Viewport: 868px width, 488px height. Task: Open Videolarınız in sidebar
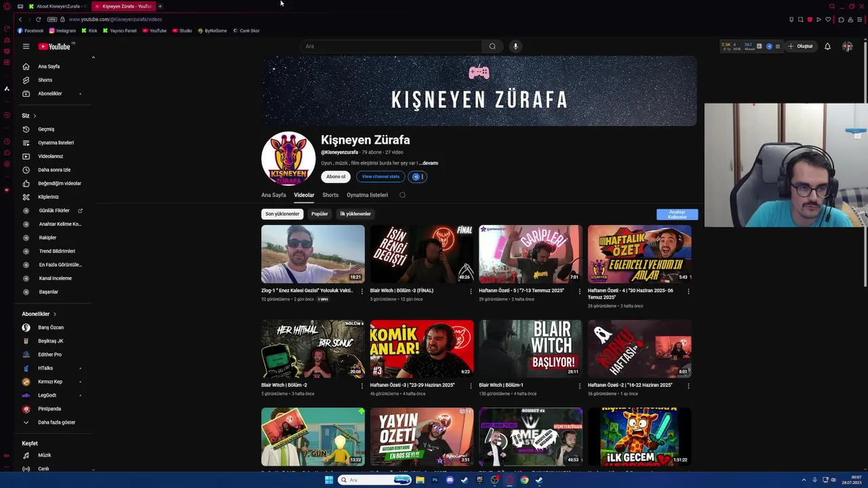point(50,156)
